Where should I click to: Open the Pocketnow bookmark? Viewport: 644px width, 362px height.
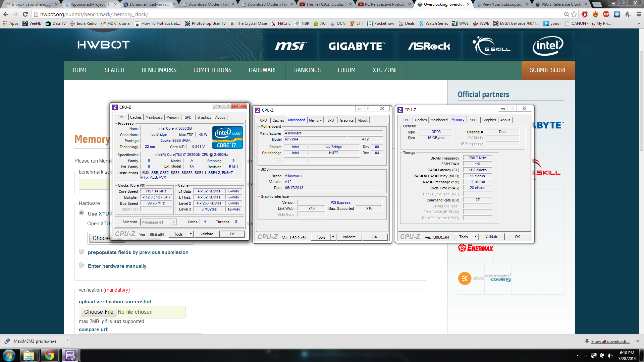pos(381,23)
